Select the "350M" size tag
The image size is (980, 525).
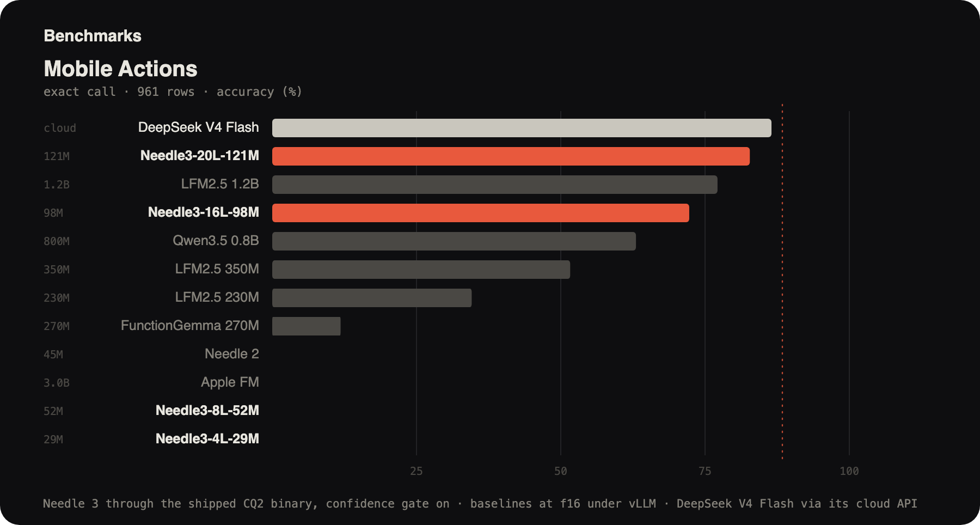pos(57,270)
